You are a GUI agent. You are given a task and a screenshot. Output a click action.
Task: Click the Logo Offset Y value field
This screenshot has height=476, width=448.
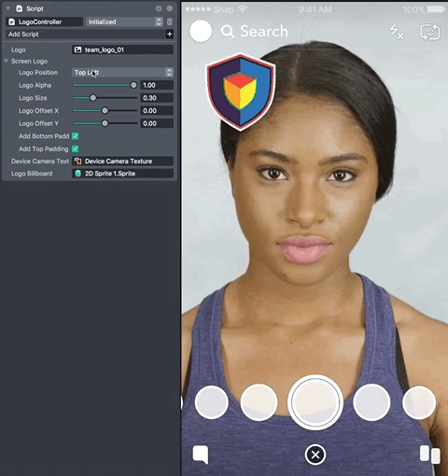tap(157, 123)
